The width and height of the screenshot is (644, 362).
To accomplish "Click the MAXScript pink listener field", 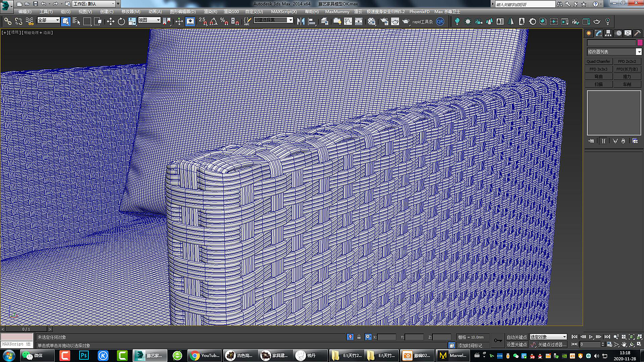I will click(x=17, y=337).
